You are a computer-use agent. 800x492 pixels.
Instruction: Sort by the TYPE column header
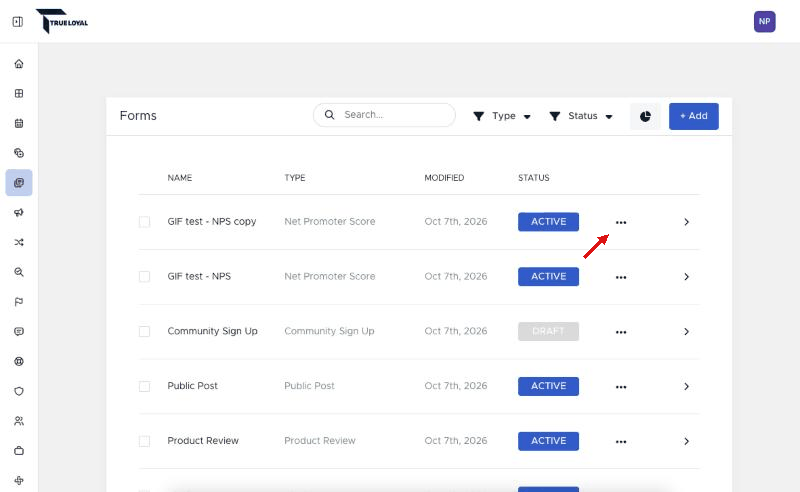pos(295,178)
